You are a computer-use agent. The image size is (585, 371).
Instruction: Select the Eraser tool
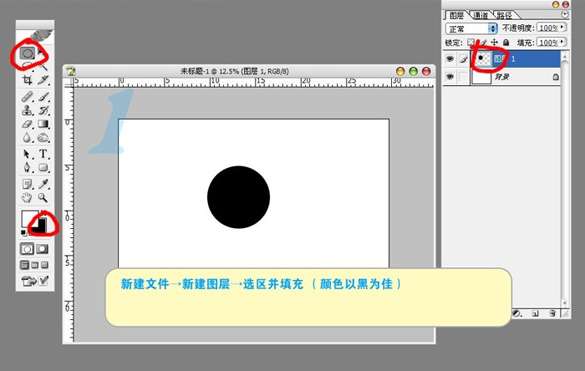27,124
